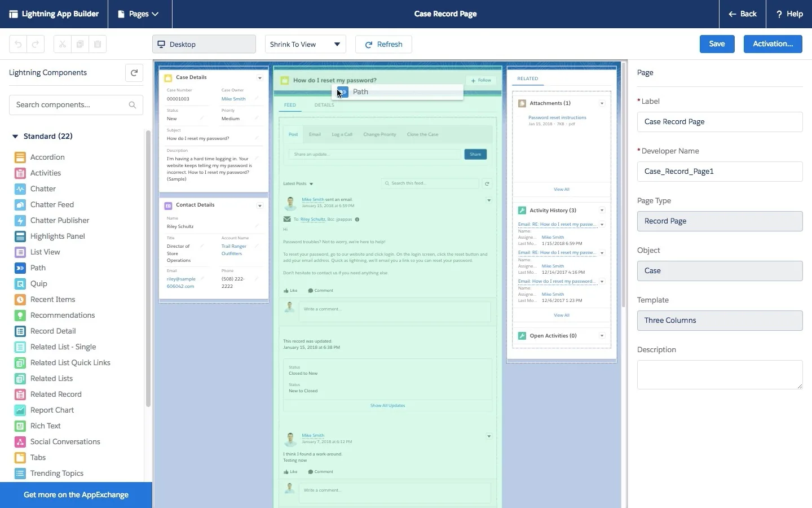Click the Paste toolbar icon
Viewport: 812px width, 508px height.
click(x=98, y=44)
